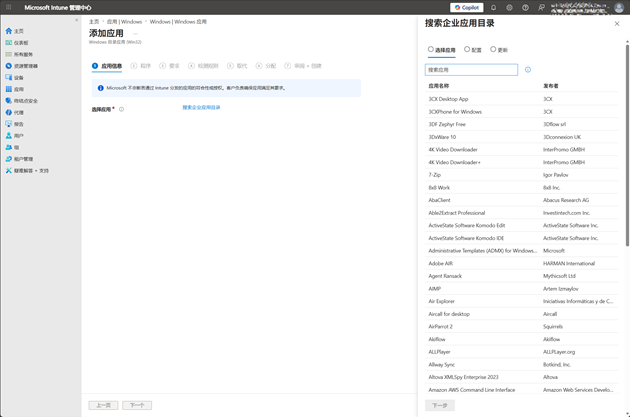Select the first step tab in the catalog panel

pos(441,50)
